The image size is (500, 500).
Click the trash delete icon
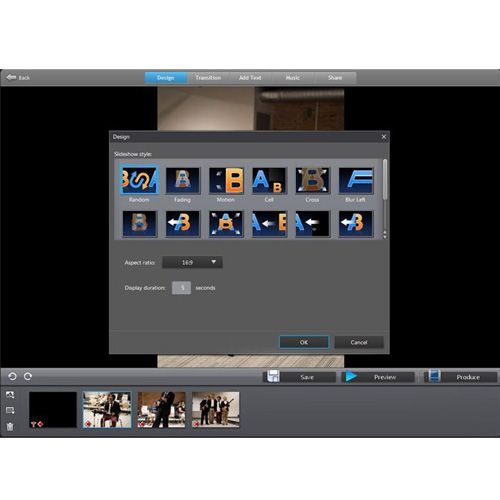pos(10,426)
